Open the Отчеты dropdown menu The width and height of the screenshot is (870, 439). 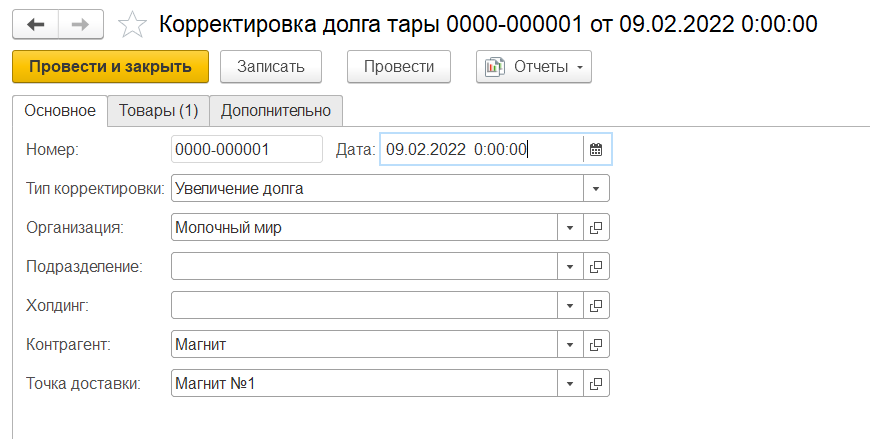[533, 67]
